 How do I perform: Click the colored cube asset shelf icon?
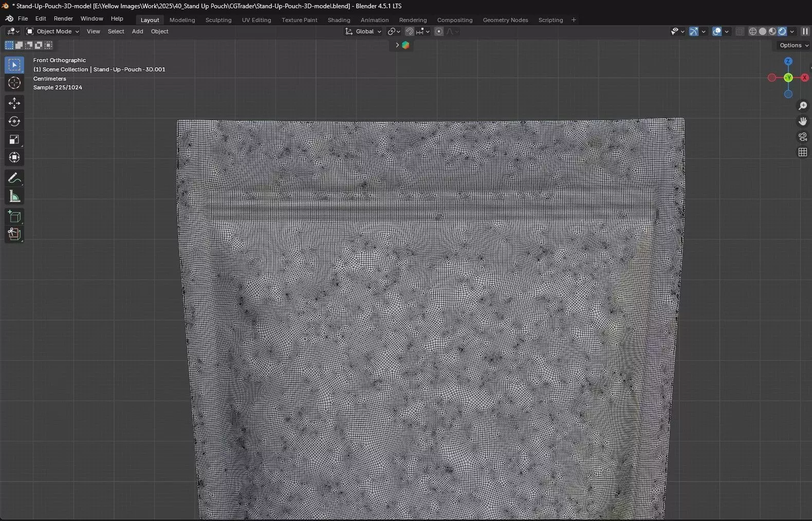tap(405, 45)
